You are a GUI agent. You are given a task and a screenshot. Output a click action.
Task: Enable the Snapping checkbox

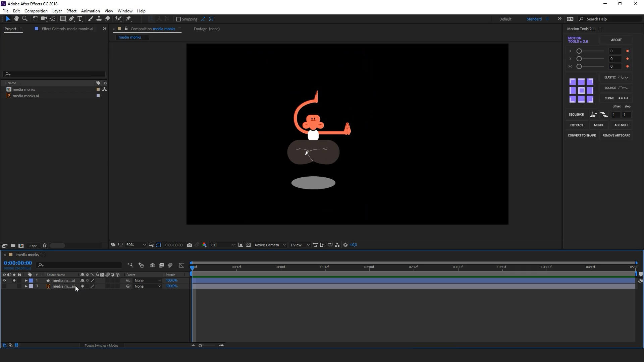[x=178, y=19]
